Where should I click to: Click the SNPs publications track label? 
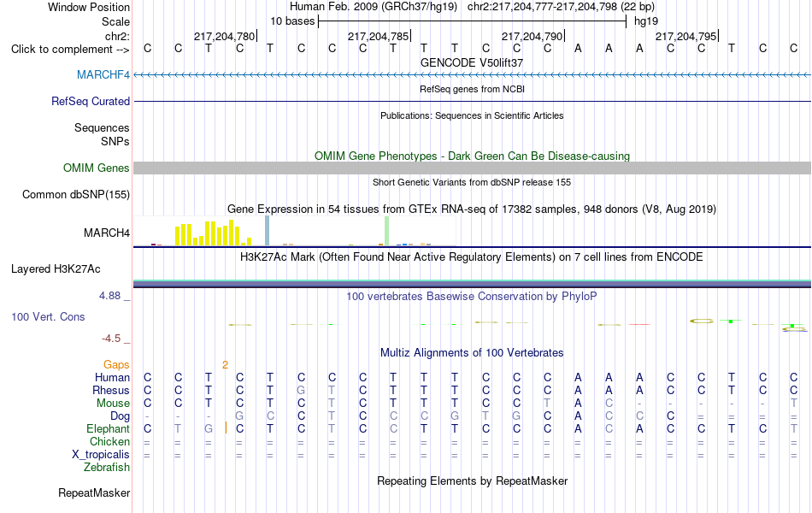point(115,141)
